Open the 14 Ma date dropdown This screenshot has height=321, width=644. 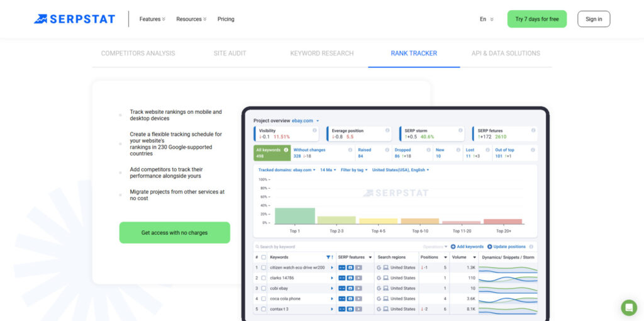coord(328,170)
